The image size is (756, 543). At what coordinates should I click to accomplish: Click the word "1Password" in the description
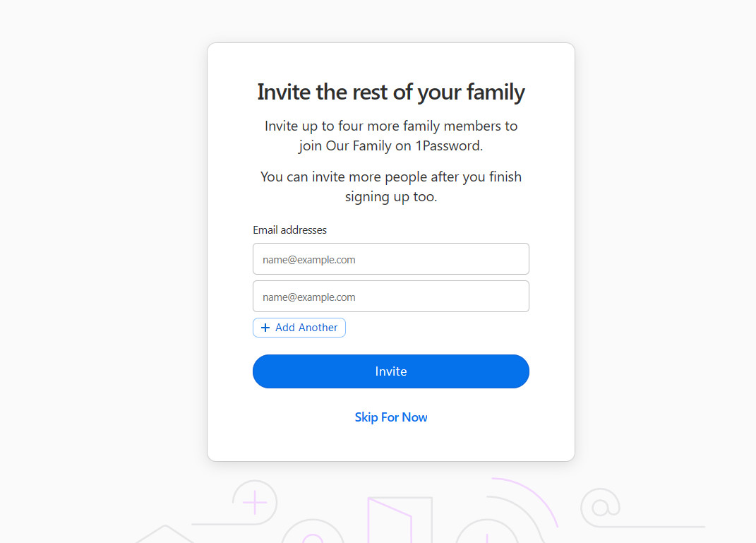coord(448,146)
